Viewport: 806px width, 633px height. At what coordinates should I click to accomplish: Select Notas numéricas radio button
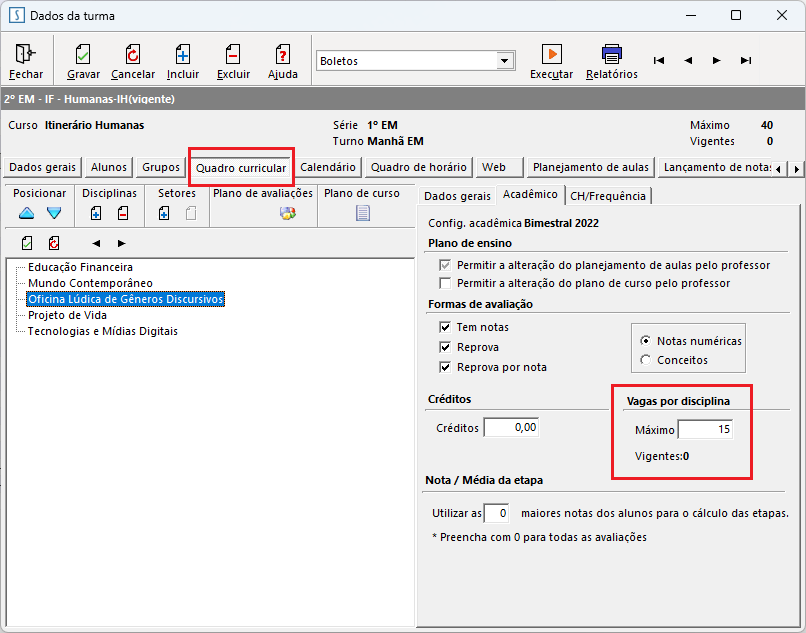pos(645,341)
